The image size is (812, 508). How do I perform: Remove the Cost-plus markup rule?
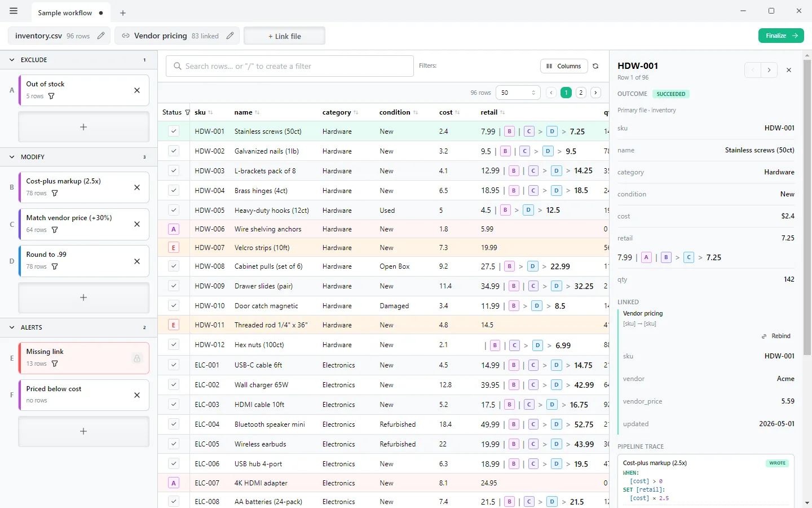tap(137, 187)
